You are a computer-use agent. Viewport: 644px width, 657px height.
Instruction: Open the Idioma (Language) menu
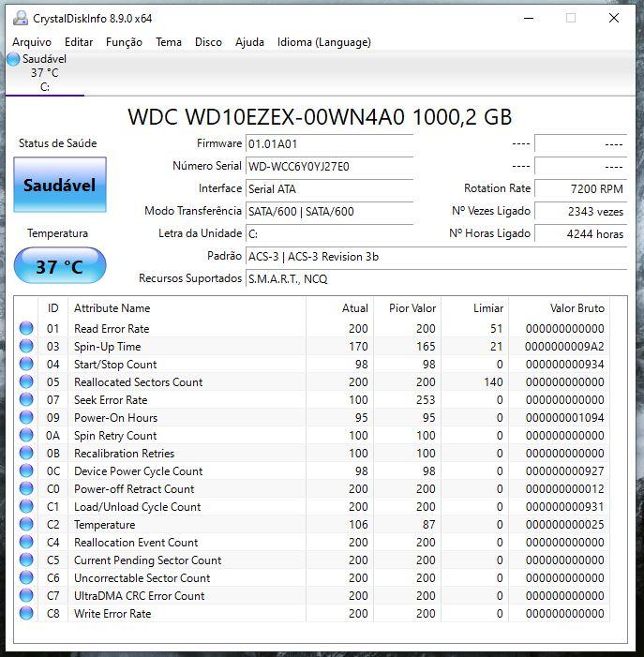coord(324,42)
